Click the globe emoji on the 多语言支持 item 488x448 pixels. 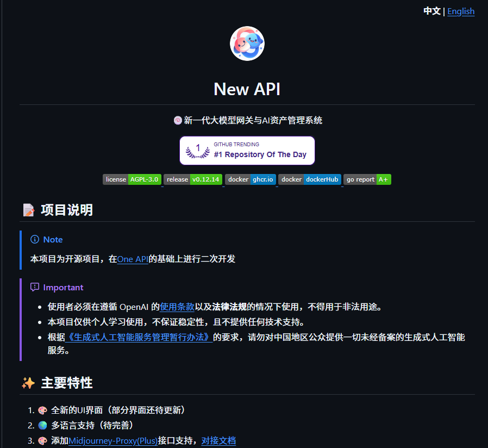pyautogui.click(x=42, y=425)
